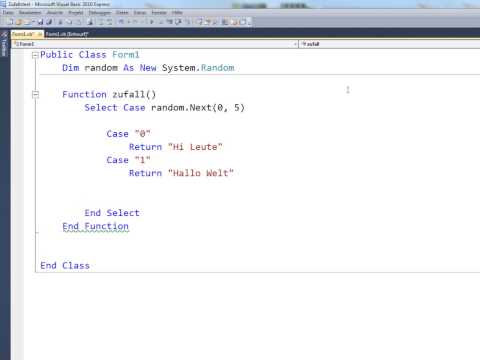Comment out selected lines icon
The height and width of the screenshot is (360, 480).
click(x=101, y=22)
